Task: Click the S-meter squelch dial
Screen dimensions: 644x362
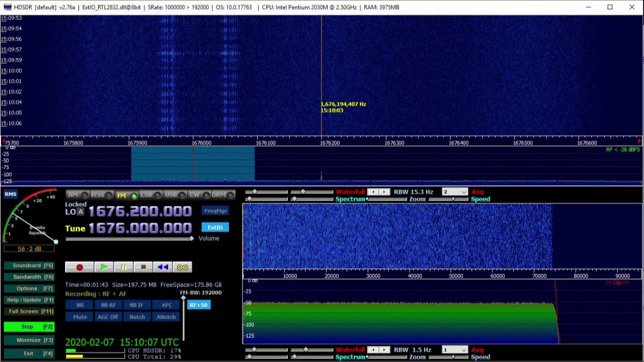Action: coord(31,216)
